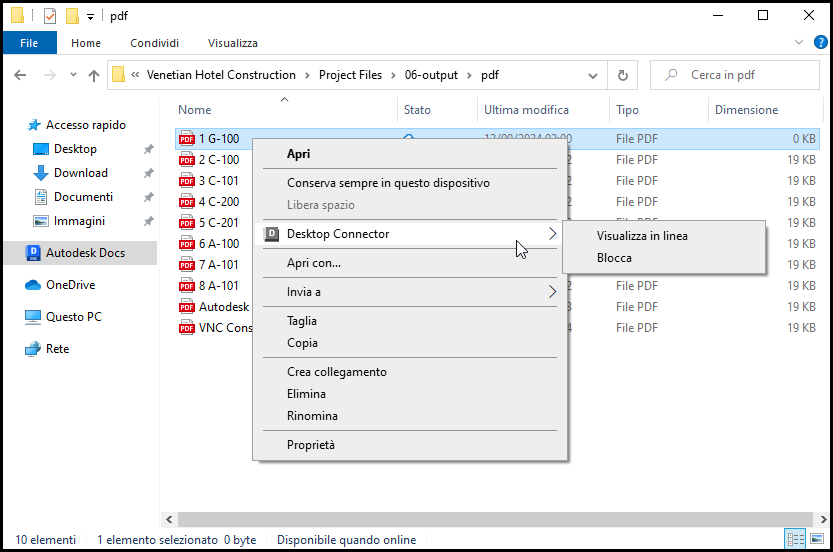The height and width of the screenshot is (552, 833).
Task: Click PDF icon of 5 C-201
Action: pyautogui.click(x=187, y=223)
